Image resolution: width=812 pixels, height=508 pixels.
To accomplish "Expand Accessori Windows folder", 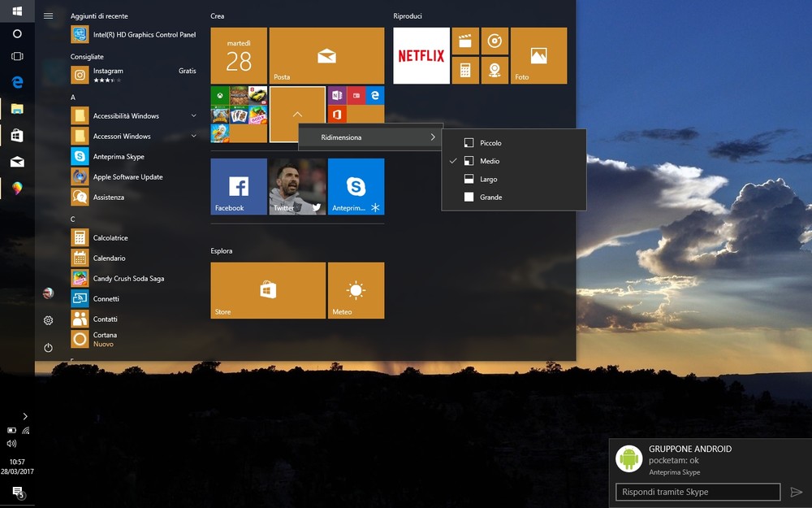I will (x=134, y=136).
